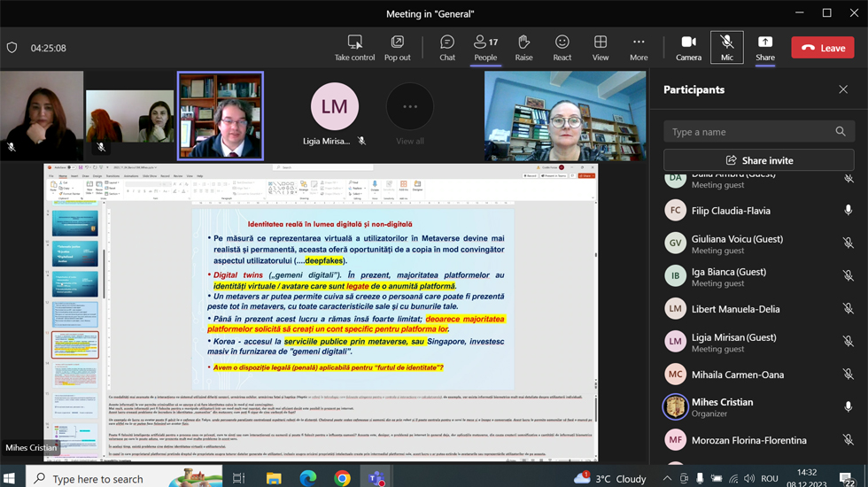Pop out the shared content

[397, 48]
